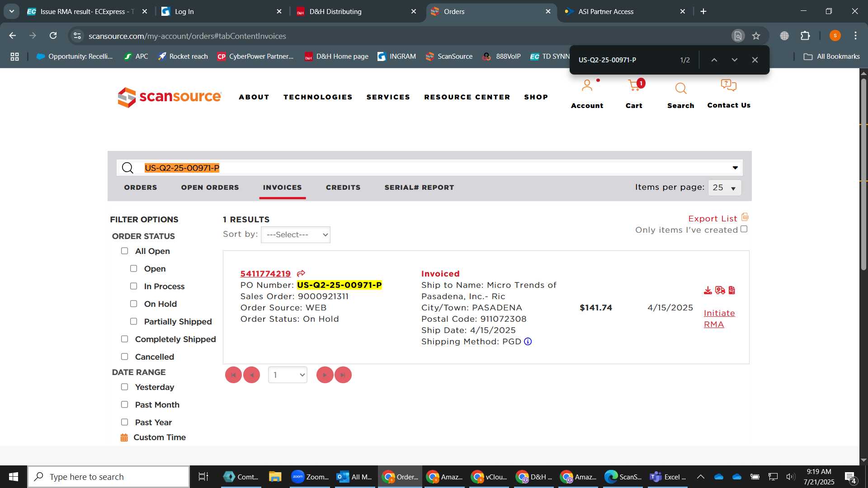Open the page number dropdown
The width and height of the screenshot is (868, 488).
click(288, 375)
